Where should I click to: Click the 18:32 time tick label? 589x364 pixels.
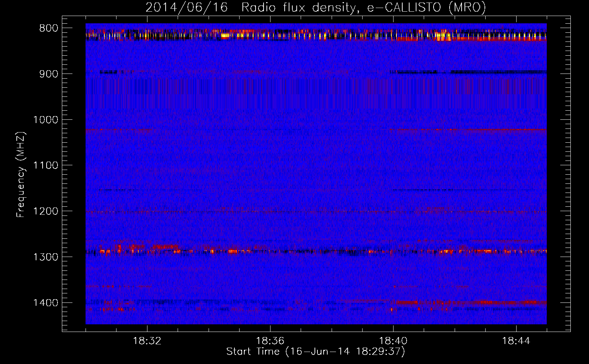(147, 341)
